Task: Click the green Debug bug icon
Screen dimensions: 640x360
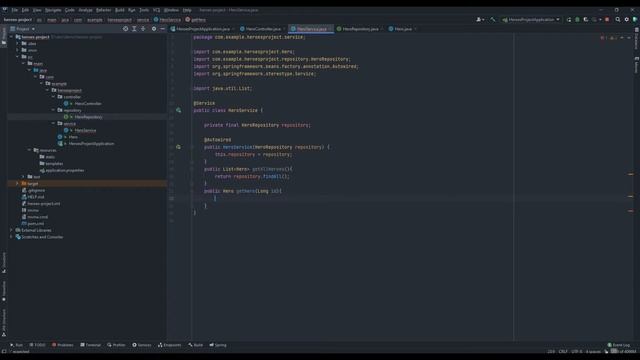Action: point(577,20)
